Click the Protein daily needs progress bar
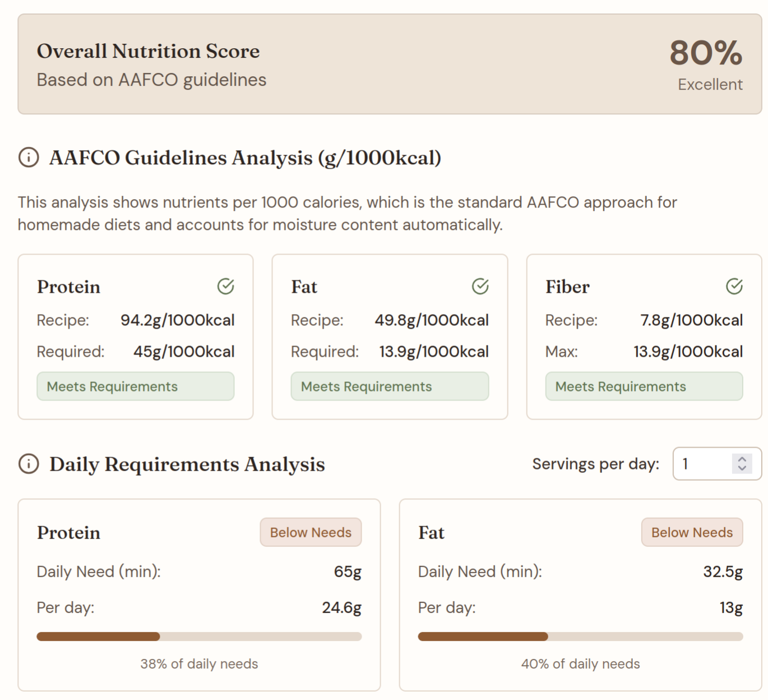The image size is (768, 700). tap(198, 636)
